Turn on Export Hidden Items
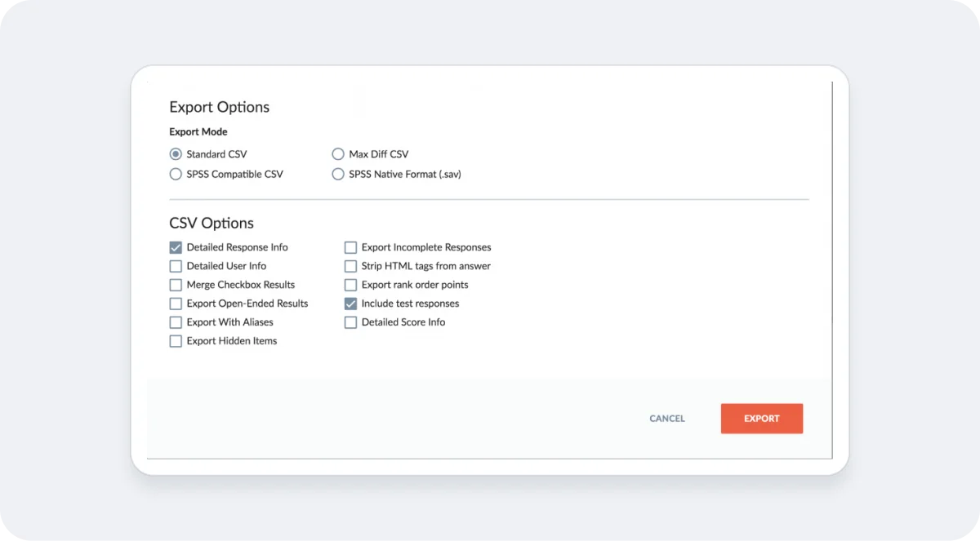 (176, 341)
